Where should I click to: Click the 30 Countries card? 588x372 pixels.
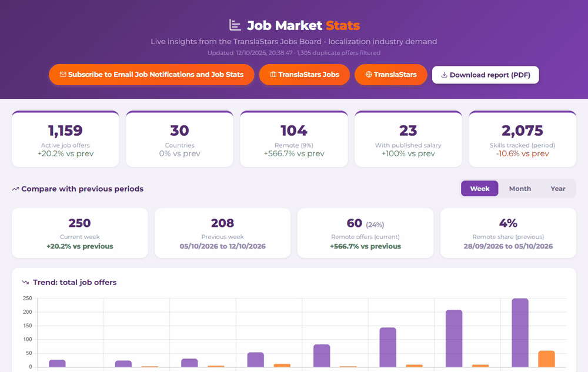point(179,139)
